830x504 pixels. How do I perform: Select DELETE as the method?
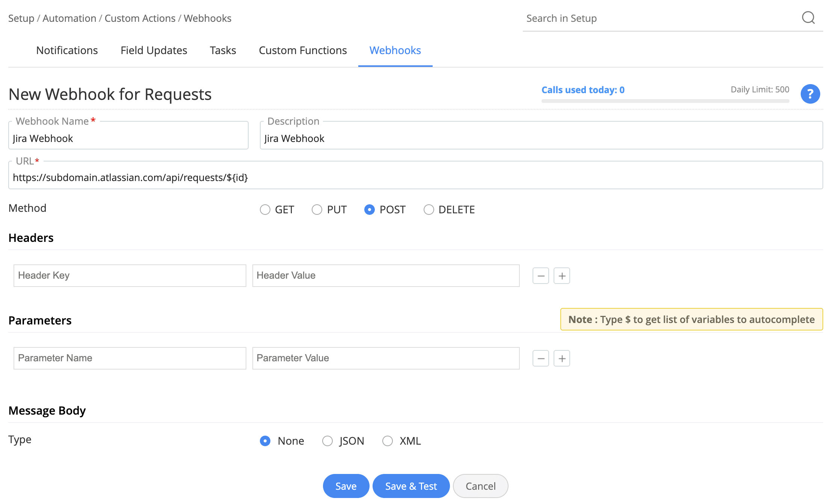(429, 210)
